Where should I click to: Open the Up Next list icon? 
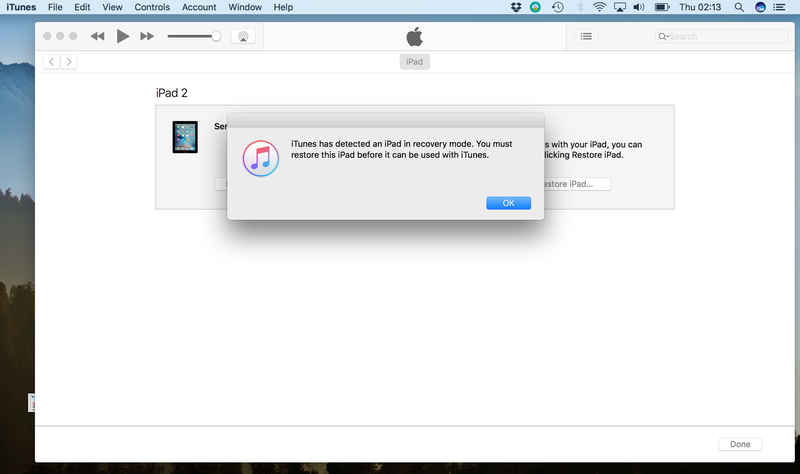[586, 36]
